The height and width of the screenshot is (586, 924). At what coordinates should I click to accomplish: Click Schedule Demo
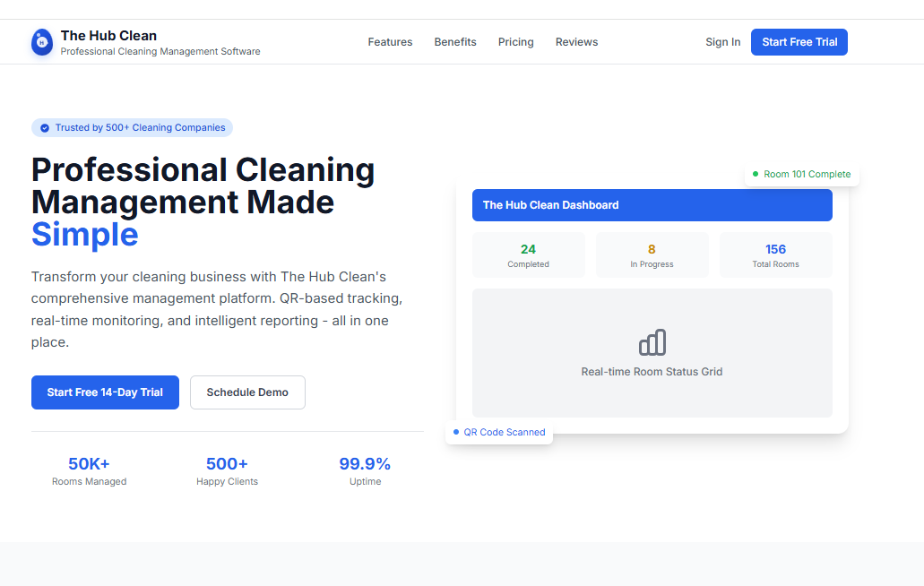(x=247, y=392)
